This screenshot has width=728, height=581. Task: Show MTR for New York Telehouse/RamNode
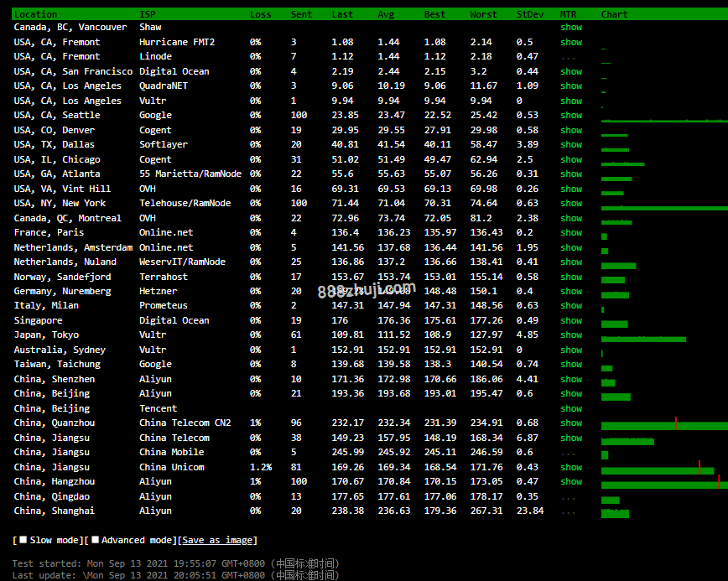571,203
